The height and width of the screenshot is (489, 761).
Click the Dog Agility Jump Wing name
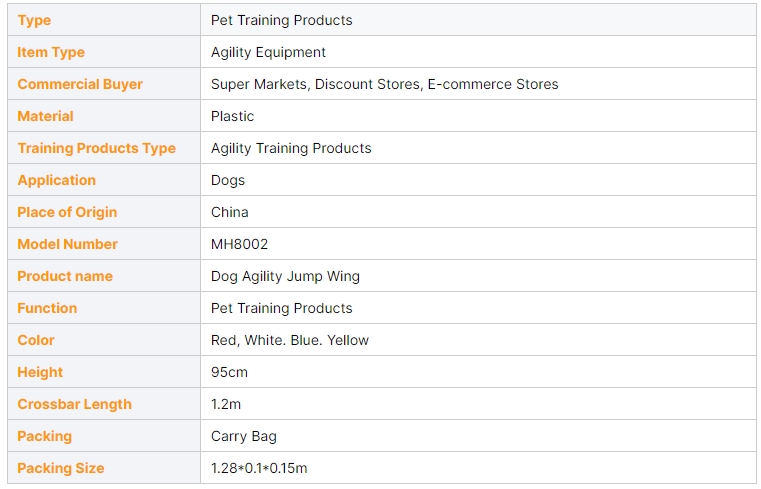[x=285, y=276]
